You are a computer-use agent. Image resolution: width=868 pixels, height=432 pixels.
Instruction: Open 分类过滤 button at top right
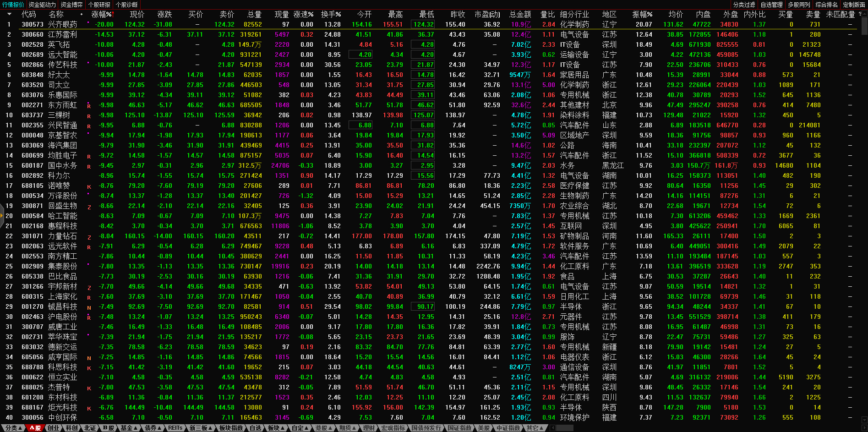coord(744,5)
